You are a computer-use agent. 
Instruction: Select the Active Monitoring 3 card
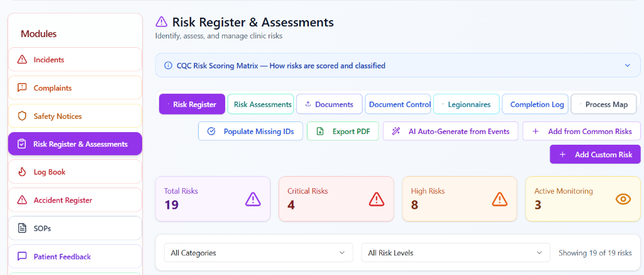[583, 199]
